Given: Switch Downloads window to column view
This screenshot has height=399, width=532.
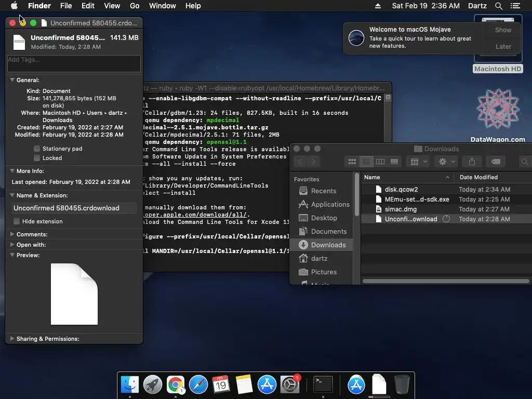Looking at the screenshot, I should pyautogui.click(x=380, y=162).
